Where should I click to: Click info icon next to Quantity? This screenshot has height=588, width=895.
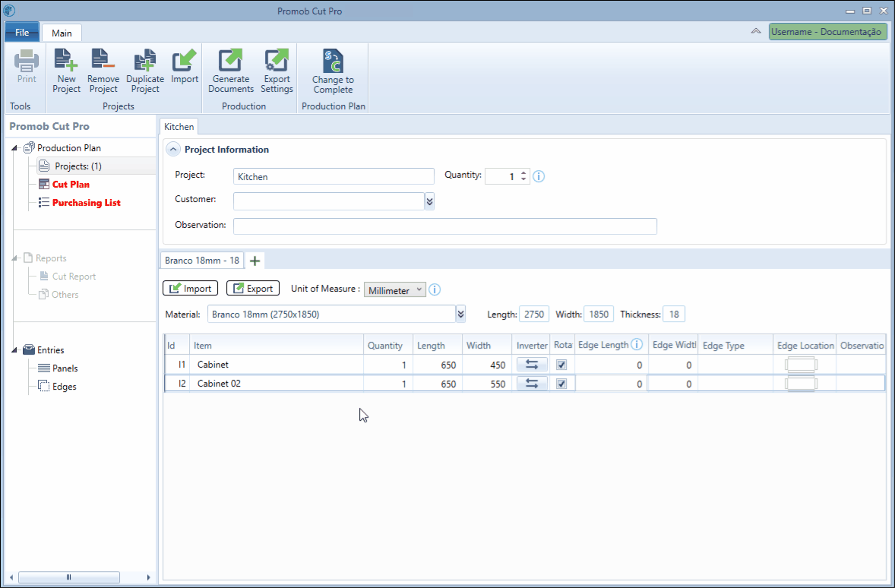[539, 176]
